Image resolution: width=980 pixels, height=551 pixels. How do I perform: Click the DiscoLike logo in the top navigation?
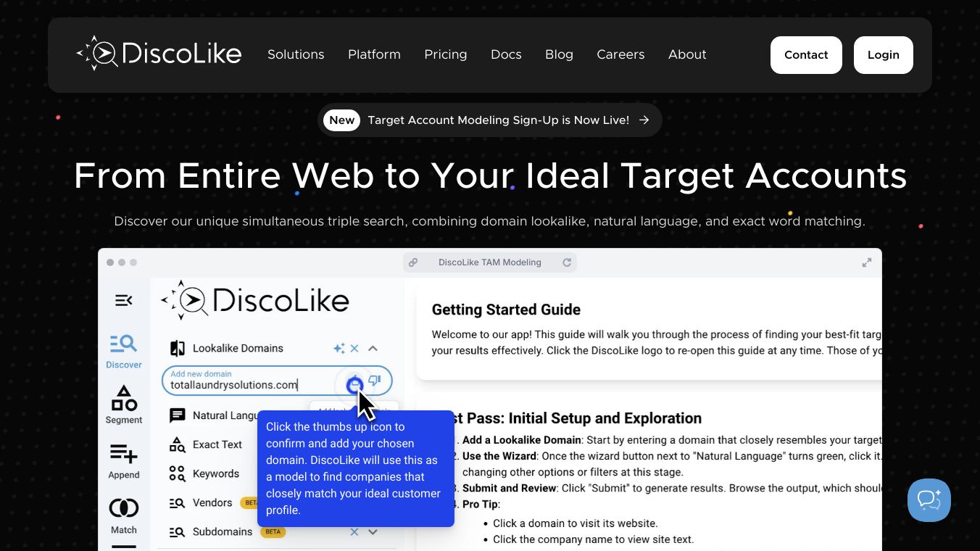pyautogui.click(x=159, y=54)
